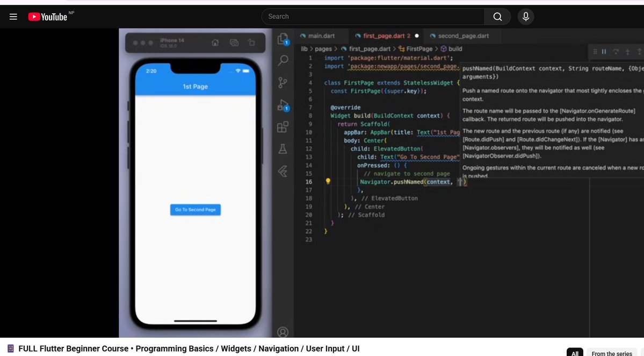Click the debug toolbar drag handle
This screenshot has width=644, height=356.
point(595,52)
